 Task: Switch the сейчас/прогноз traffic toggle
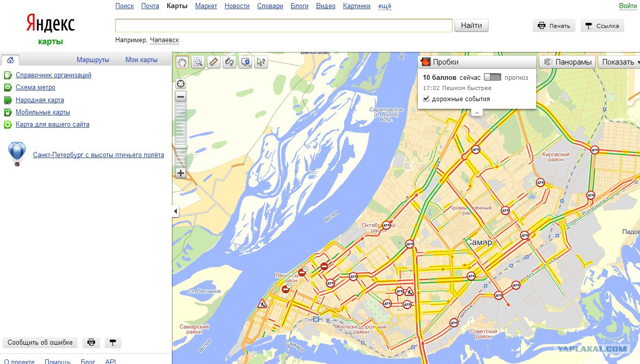(x=492, y=77)
